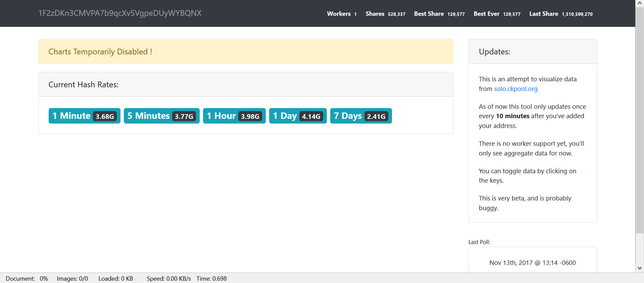Click the Current Hash Rates panel header
The width and height of the screenshot is (644, 283).
246,85
